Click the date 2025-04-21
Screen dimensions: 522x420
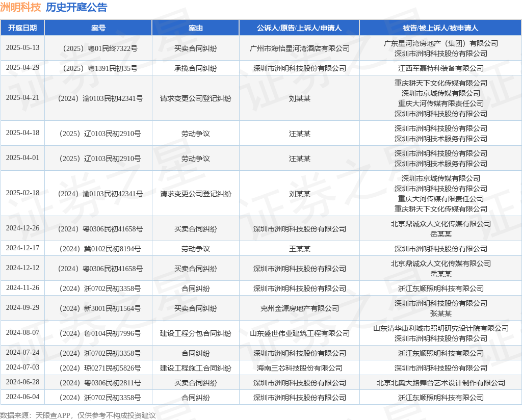point(22,97)
